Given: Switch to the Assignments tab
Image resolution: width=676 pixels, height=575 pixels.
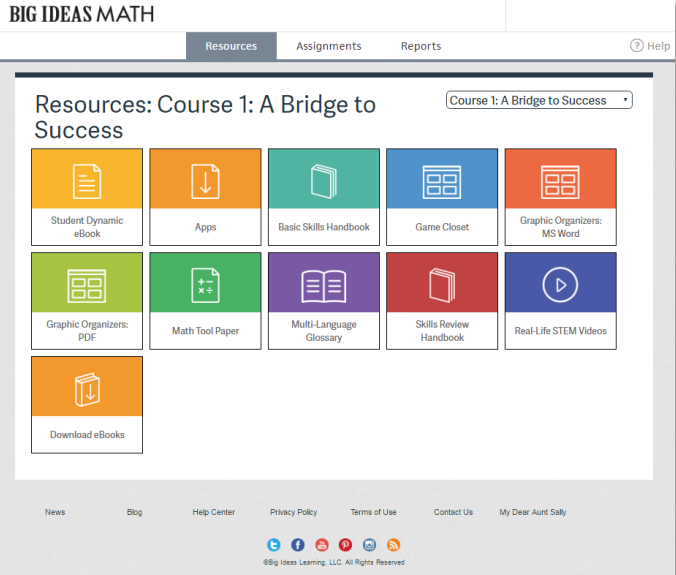Looking at the screenshot, I should pyautogui.click(x=329, y=46).
